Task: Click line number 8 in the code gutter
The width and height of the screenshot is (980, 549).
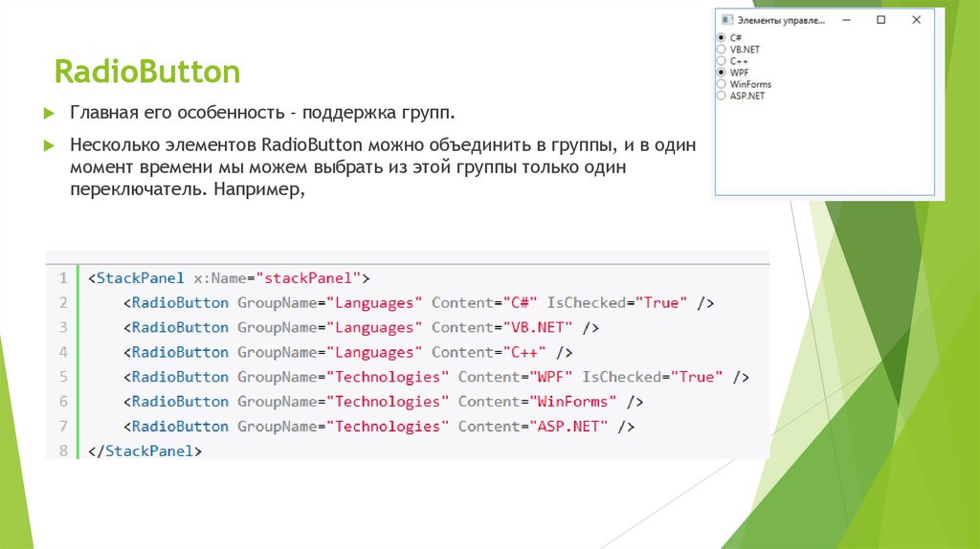Action: [x=63, y=450]
